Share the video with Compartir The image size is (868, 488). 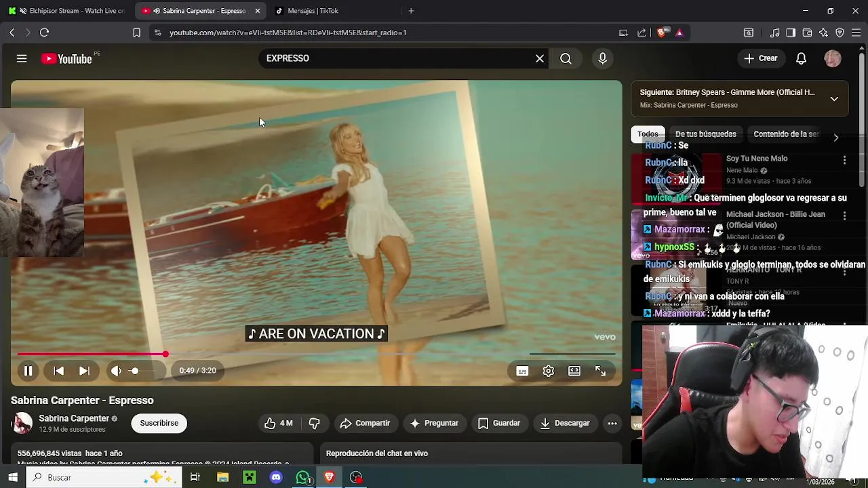tap(365, 423)
